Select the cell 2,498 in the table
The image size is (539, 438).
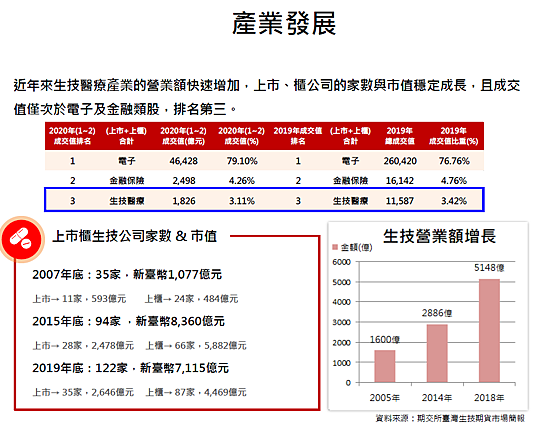pos(184,181)
